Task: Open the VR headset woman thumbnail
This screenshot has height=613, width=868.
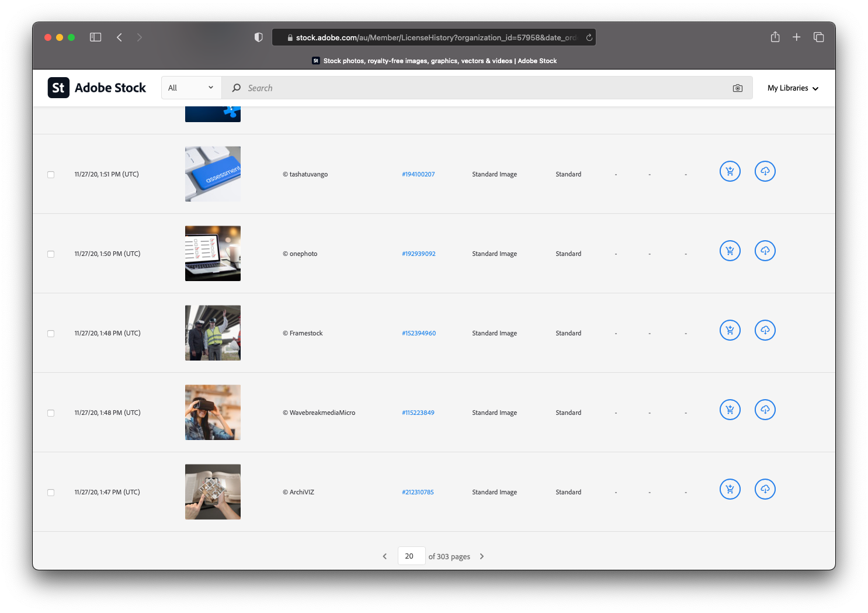Action: (213, 413)
